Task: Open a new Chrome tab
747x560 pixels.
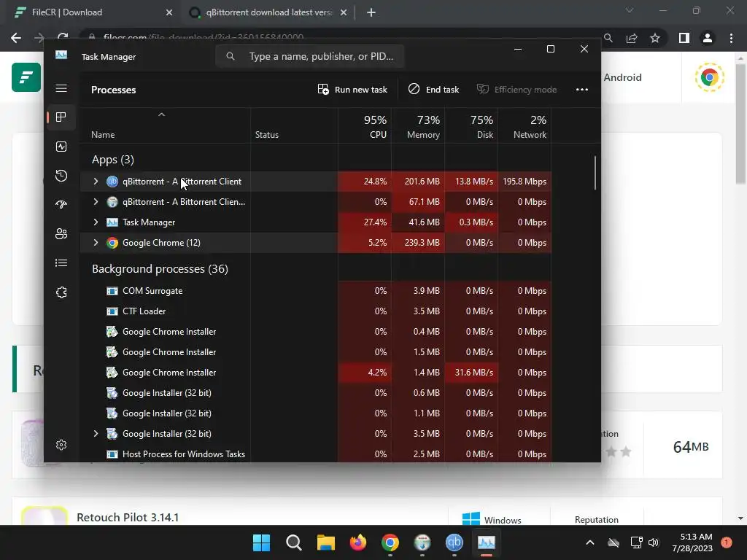Action: pos(371,12)
